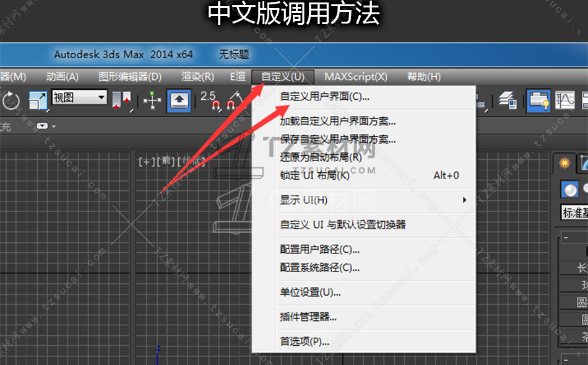
Task: Open the white dropdown button beside 充
Action: [42, 126]
